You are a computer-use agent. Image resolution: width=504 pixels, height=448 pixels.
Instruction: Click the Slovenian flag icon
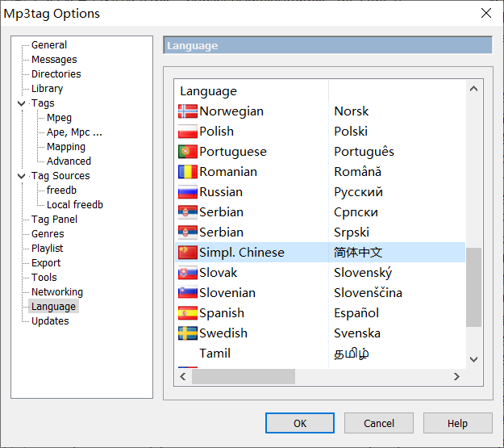188,293
